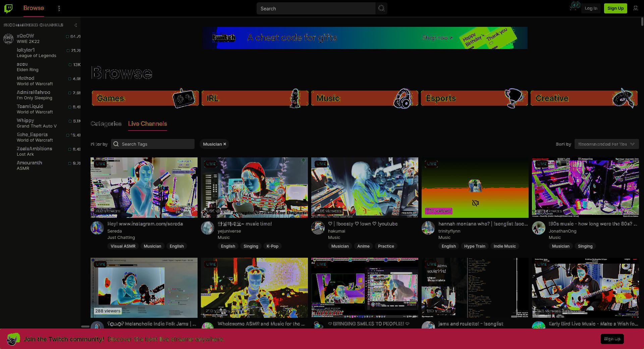Click the Just Chatting category under Sereda

click(x=121, y=237)
